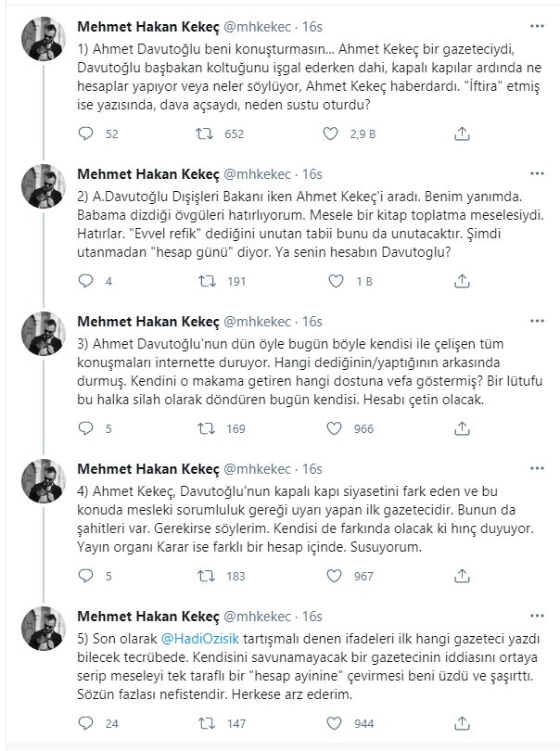Open profile avatar beside the third tweet
The height and width of the screenshot is (751, 560).
[44, 334]
